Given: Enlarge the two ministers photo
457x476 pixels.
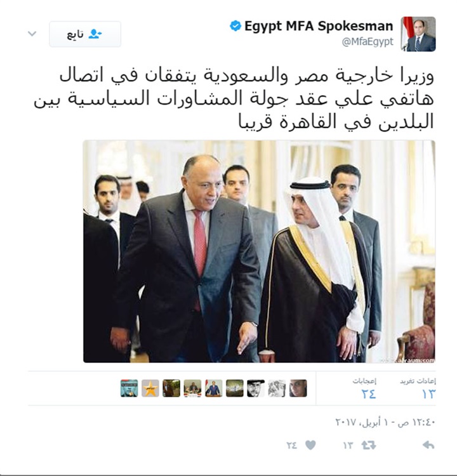Looking at the screenshot, I should pyautogui.click(x=259, y=251).
